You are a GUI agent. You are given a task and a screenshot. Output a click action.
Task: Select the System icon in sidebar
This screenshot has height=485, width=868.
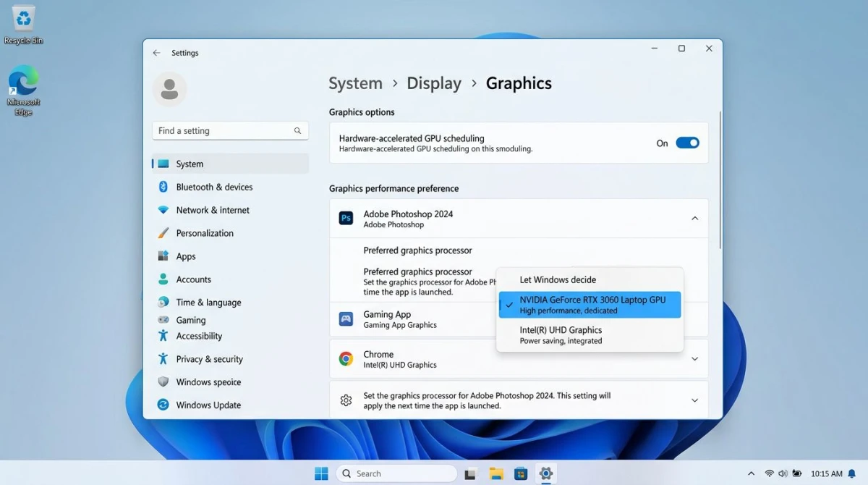(x=163, y=164)
